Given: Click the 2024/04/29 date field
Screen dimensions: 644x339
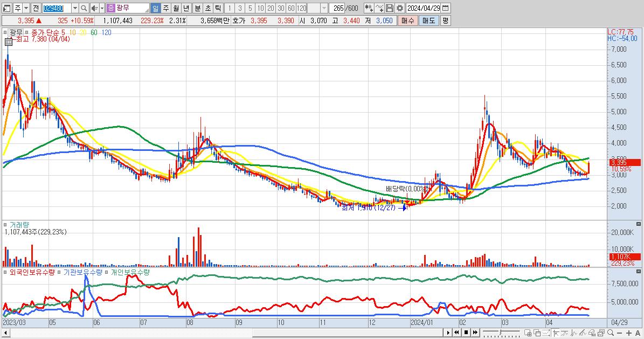Looking at the screenshot, I should (x=424, y=8).
